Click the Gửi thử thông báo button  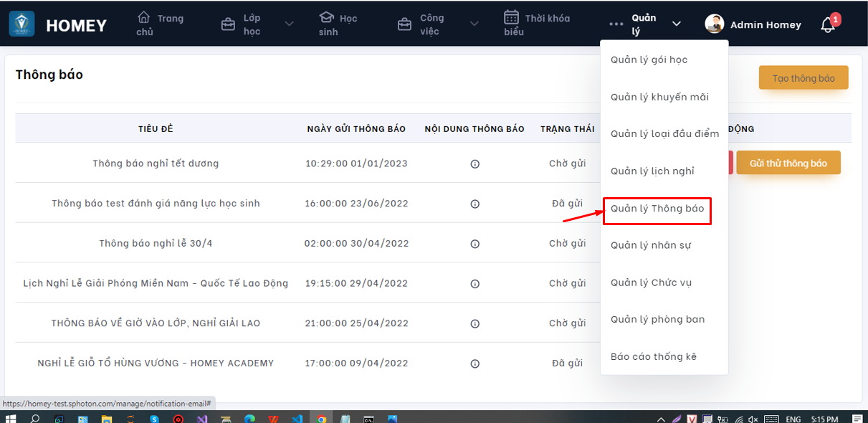coord(788,163)
